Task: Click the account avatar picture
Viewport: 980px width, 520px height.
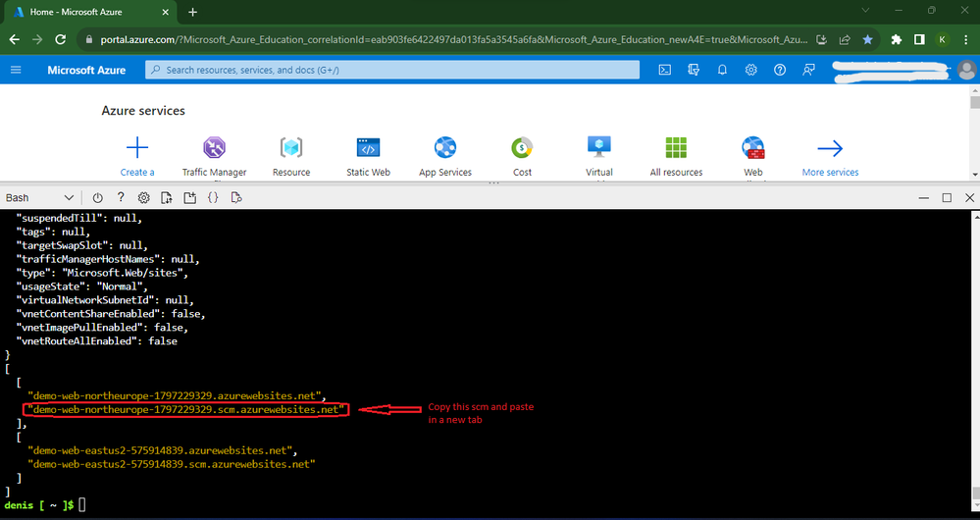Action: [x=966, y=70]
